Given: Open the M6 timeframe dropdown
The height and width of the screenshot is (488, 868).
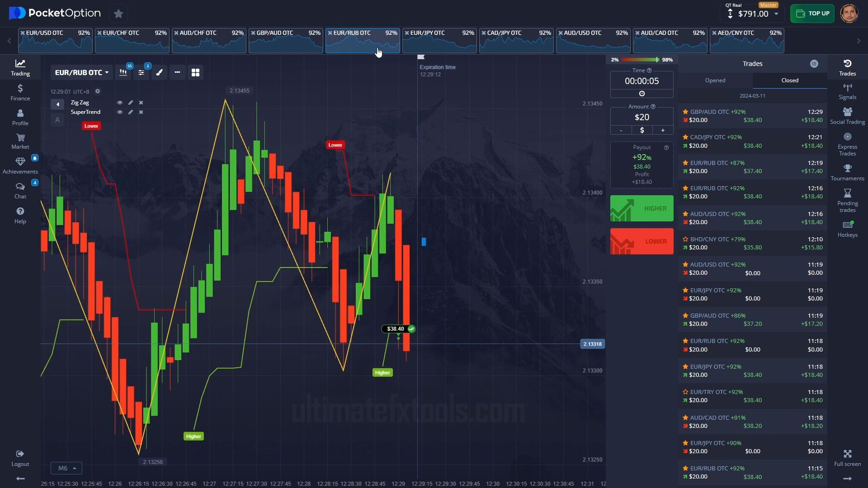Looking at the screenshot, I should pos(66,468).
